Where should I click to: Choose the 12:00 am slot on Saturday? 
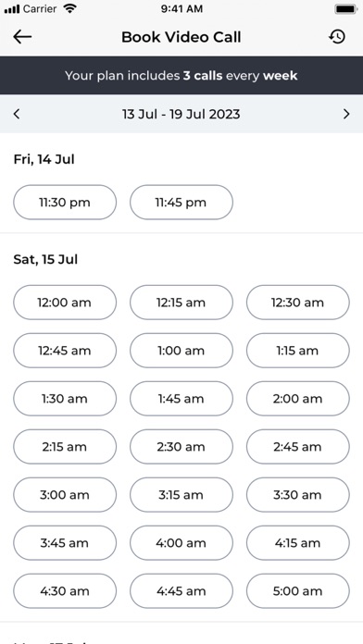(65, 303)
